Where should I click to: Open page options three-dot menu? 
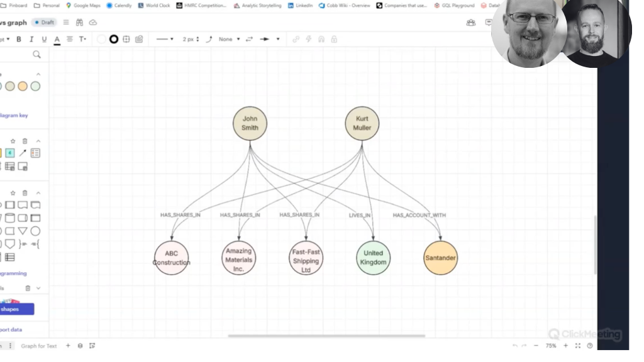coord(10,346)
